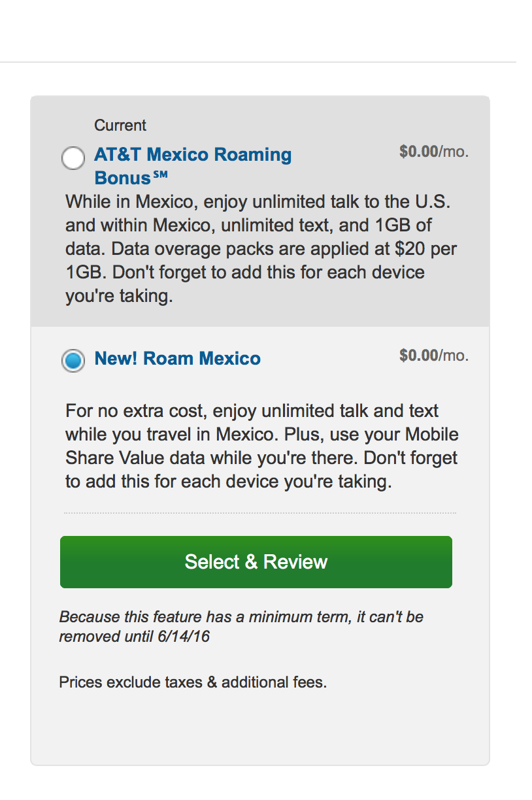Click the Roaming Bonus description paragraph
The height and width of the screenshot is (800, 532).
(258, 249)
